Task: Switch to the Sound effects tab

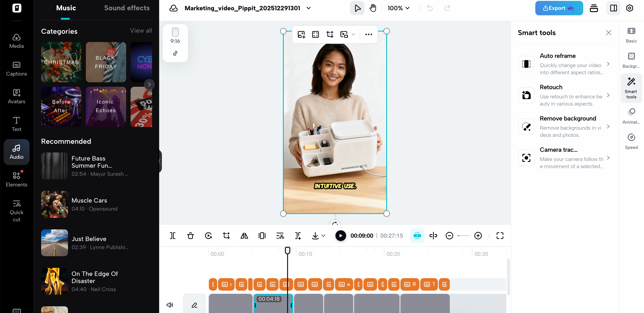Action: (x=127, y=8)
